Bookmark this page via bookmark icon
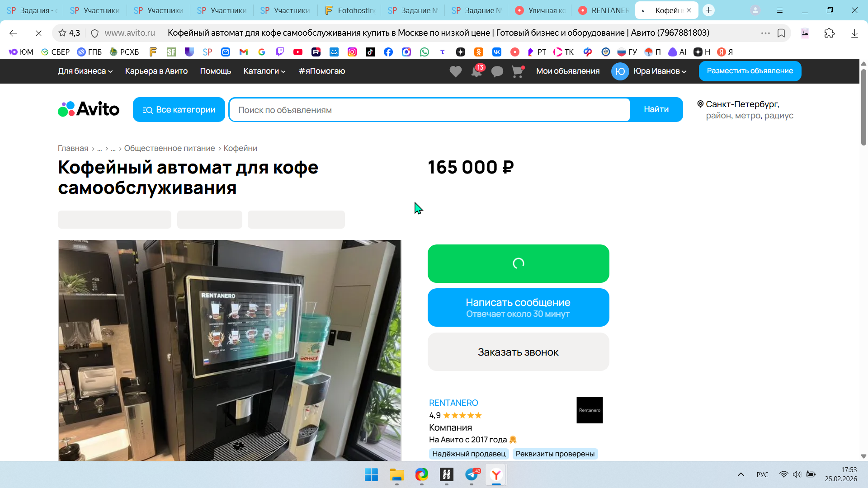Image resolution: width=868 pixels, height=488 pixels. (781, 33)
